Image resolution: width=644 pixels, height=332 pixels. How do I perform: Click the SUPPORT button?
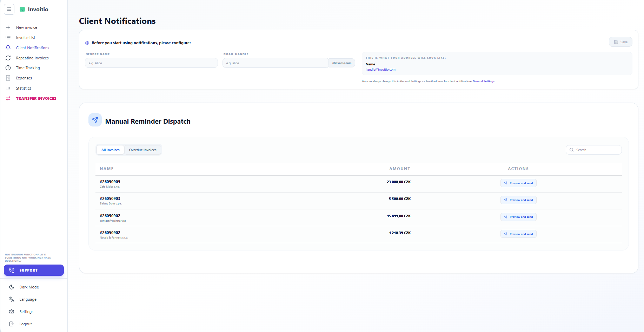pyautogui.click(x=34, y=270)
